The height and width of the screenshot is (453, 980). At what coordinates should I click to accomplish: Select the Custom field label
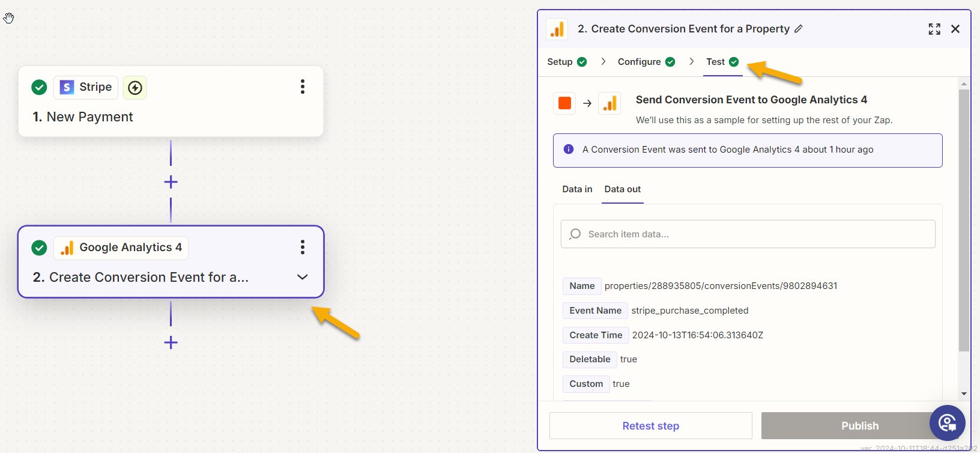tap(586, 384)
